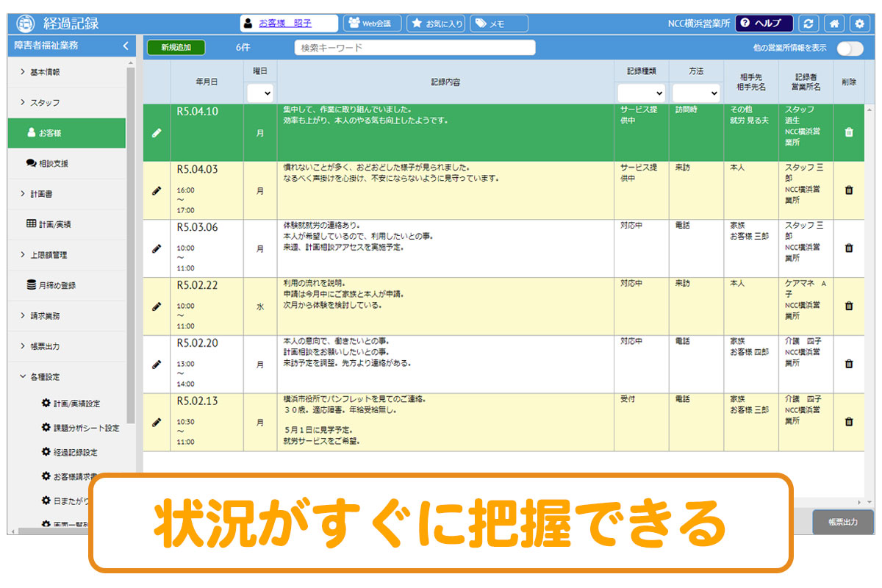Click trash icon on R5.04.10 row
This screenshot has width=882, height=588.
[x=849, y=133]
